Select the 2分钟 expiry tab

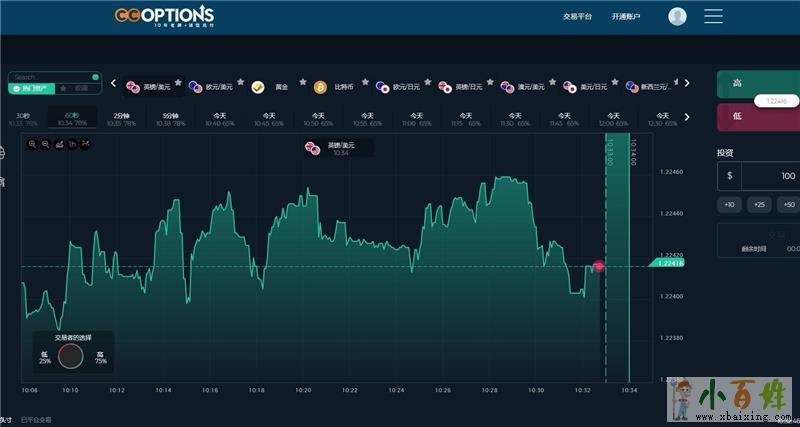[121, 118]
